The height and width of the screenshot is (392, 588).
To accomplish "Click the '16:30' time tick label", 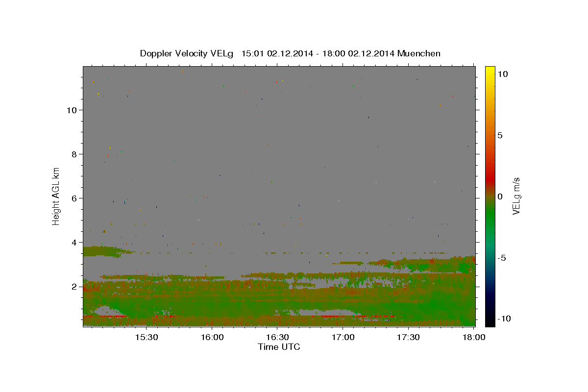I will [277, 338].
